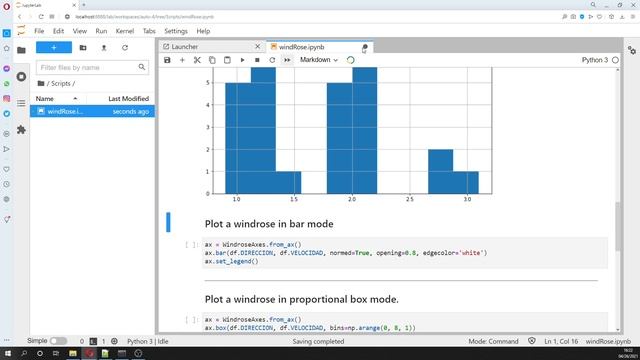Select the windRose.ipynb tab
The width and height of the screenshot is (640, 360).
click(x=319, y=47)
